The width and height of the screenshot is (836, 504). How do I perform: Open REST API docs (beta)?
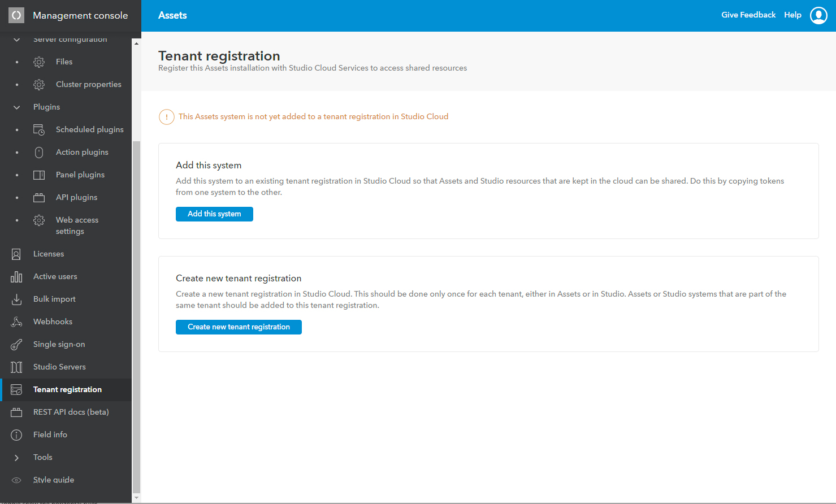[x=71, y=412]
